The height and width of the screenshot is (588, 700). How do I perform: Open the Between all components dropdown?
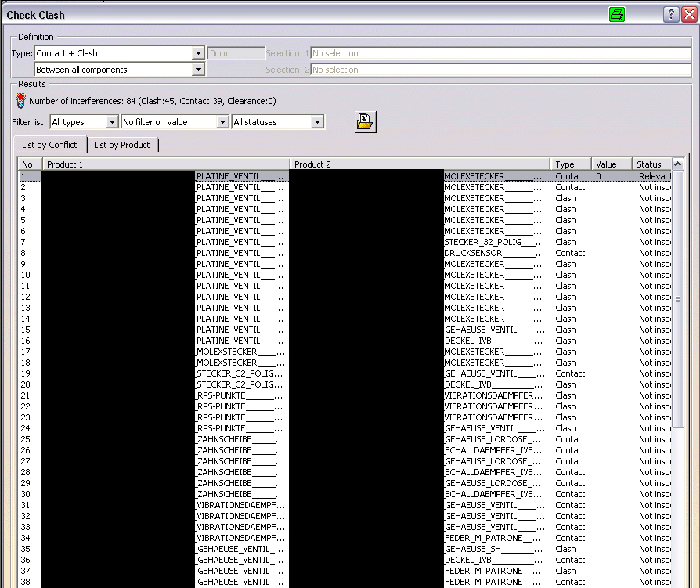tap(198, 70)
